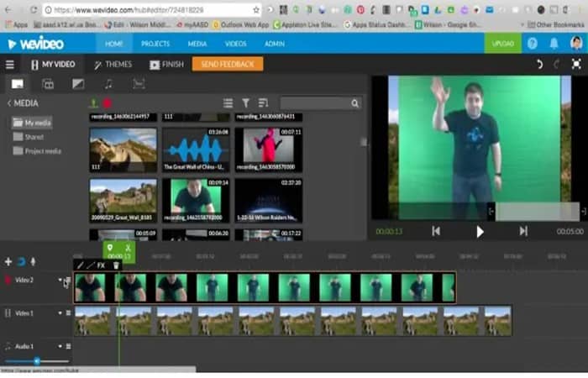
Task: Undo the last edit
Action: pos(539,64)
